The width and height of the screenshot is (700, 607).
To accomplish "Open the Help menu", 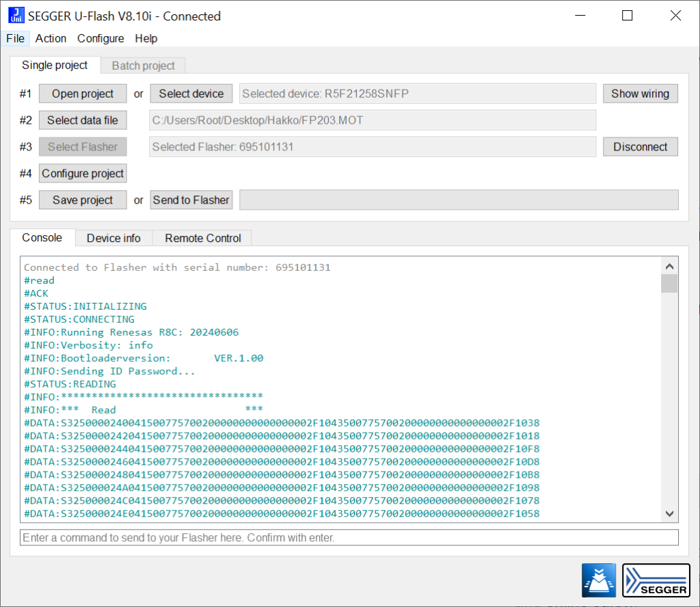I will 146,38.
